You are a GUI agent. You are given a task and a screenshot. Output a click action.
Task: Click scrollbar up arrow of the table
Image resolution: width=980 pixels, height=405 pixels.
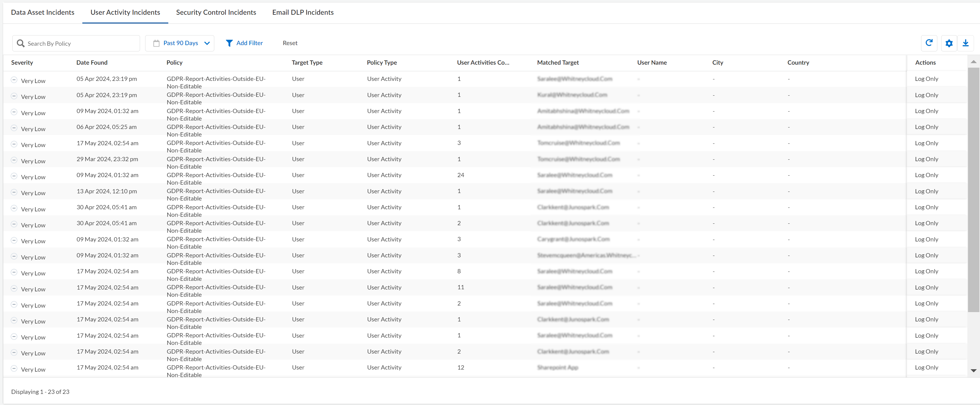pyautogui.click(x=973, y=62)
